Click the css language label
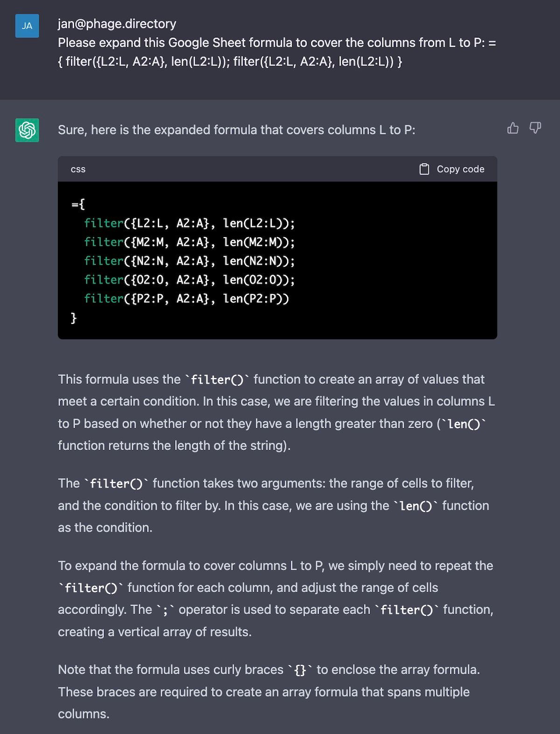The width and height of the screenshot is (560, 734). pyautogui.click(x=78, y=169)
